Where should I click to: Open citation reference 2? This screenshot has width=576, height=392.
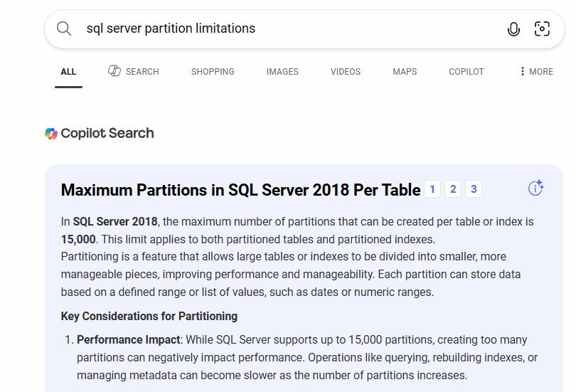tap(453, 189)
